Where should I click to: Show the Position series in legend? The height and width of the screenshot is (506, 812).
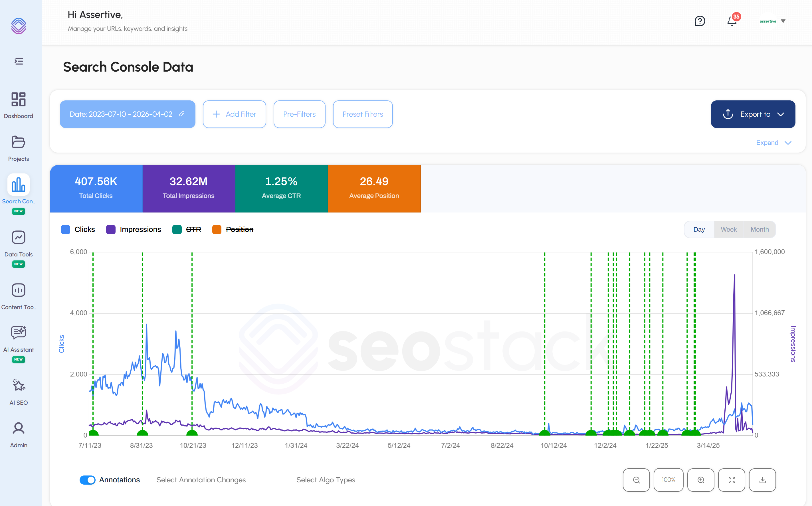point(239,230)
